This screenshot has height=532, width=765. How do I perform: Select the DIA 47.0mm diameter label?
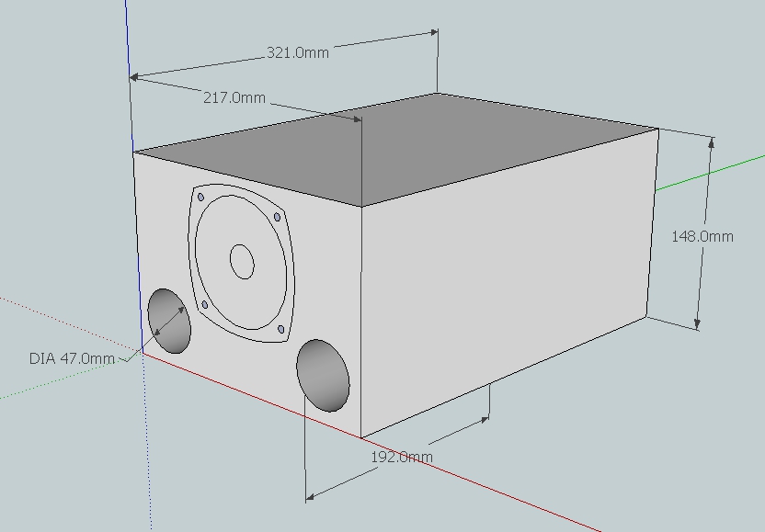pos(73,359)
